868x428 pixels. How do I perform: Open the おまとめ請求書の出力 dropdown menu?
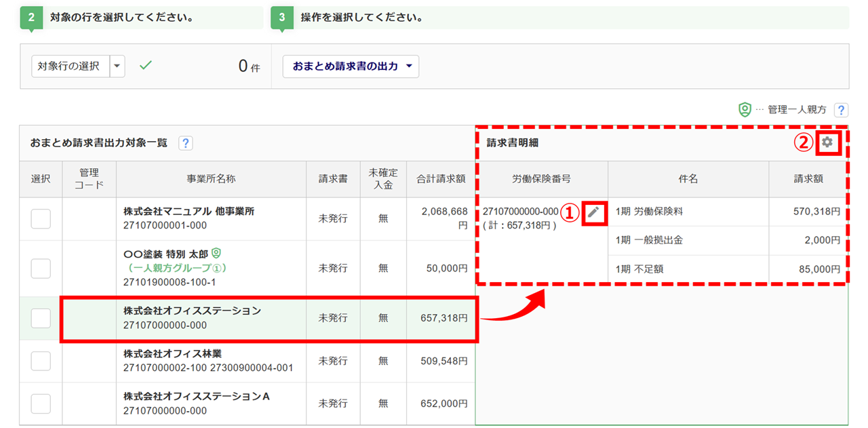coord(351,66)
